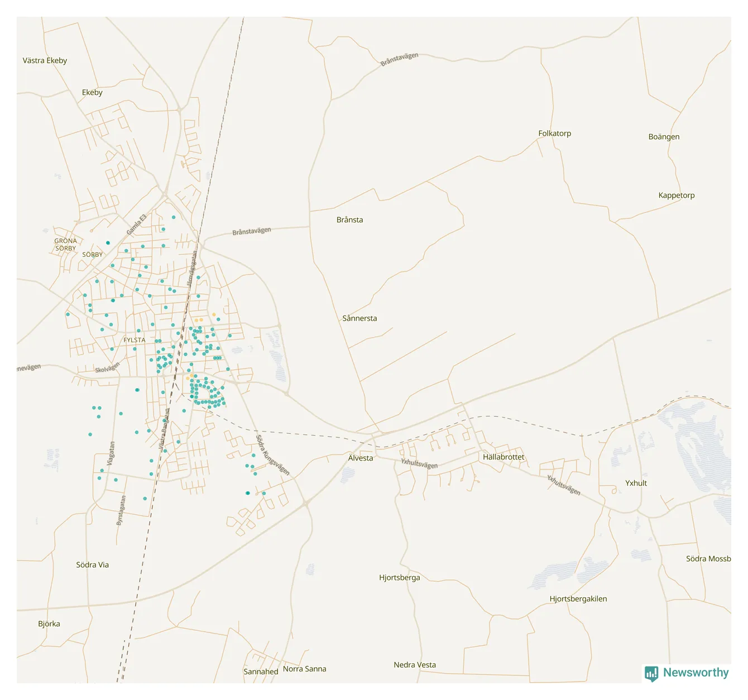
Task: Select the Sånnersta place name
Action: point(359,318)
